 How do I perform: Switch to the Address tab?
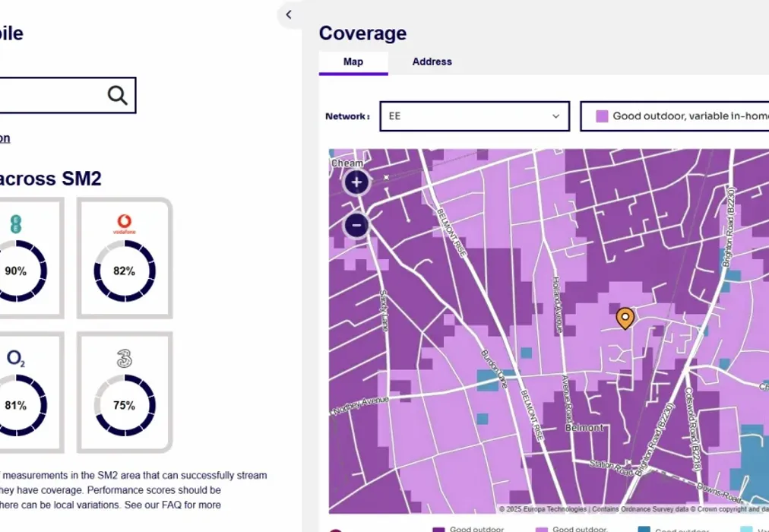(x=432, y=62)
